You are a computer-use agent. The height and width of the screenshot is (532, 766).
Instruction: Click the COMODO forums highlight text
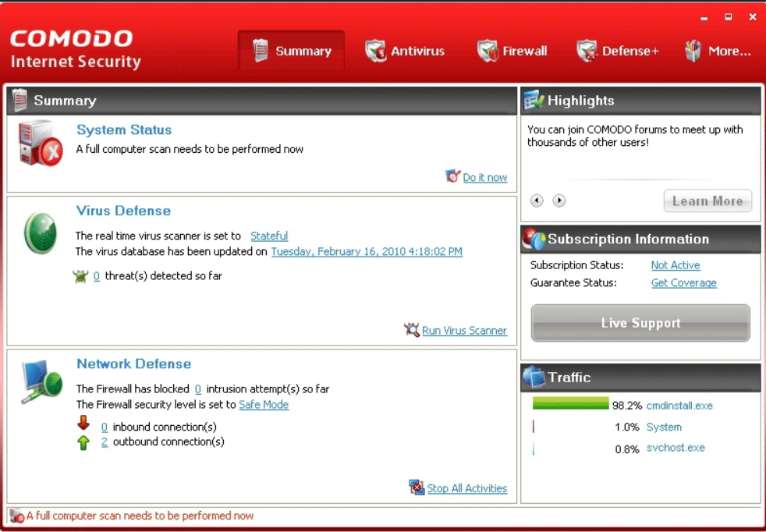635,136
